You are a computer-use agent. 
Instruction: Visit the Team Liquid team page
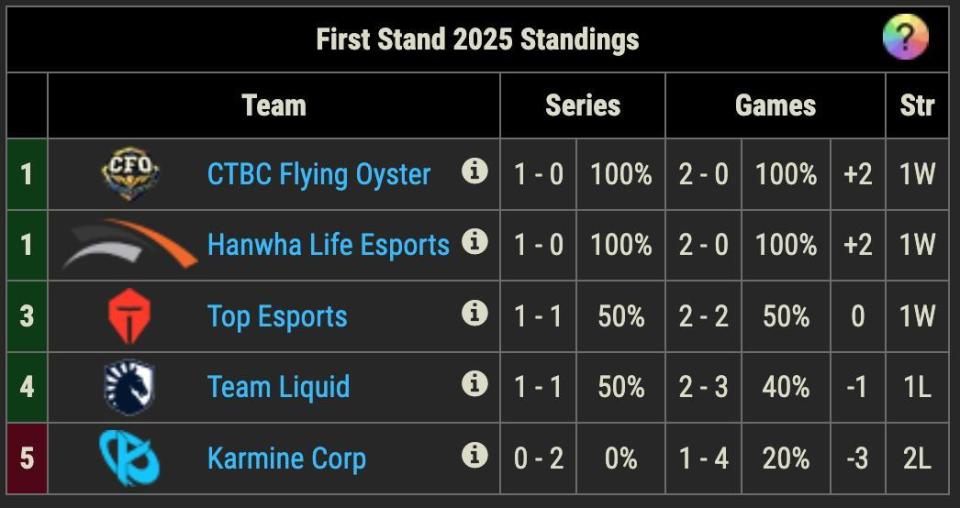click(x=278, y=387)
